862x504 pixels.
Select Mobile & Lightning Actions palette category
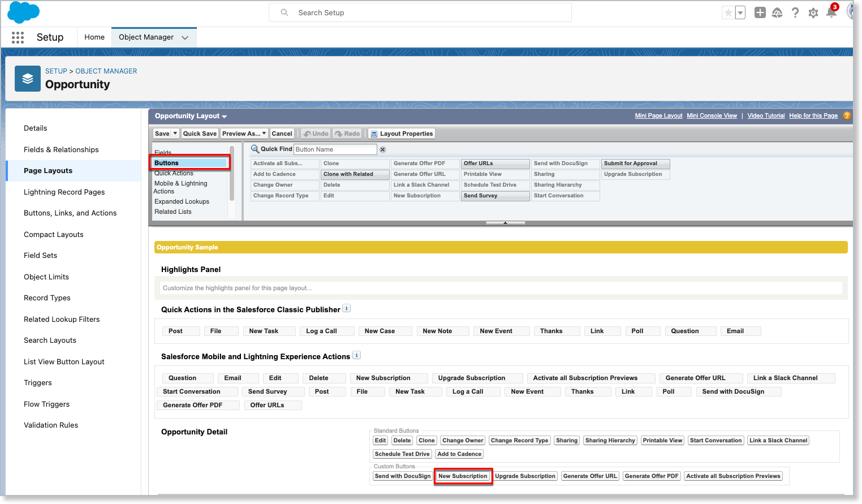(180, 187)
